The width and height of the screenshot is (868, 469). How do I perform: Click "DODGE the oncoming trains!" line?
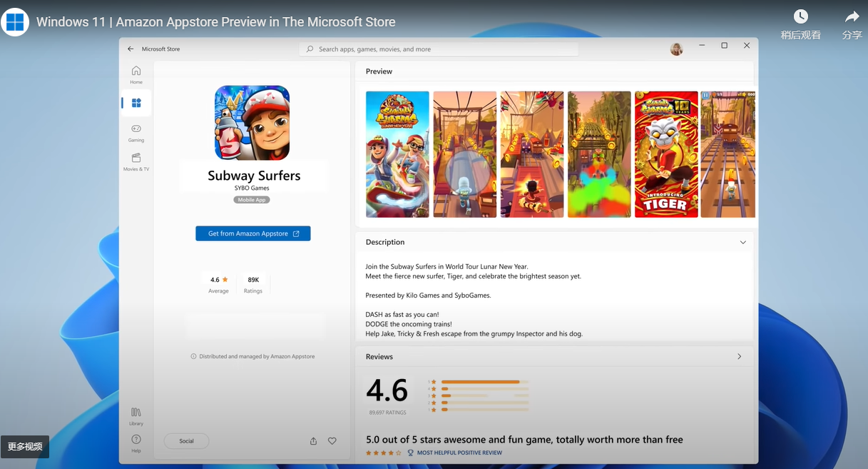pos(409,324)
